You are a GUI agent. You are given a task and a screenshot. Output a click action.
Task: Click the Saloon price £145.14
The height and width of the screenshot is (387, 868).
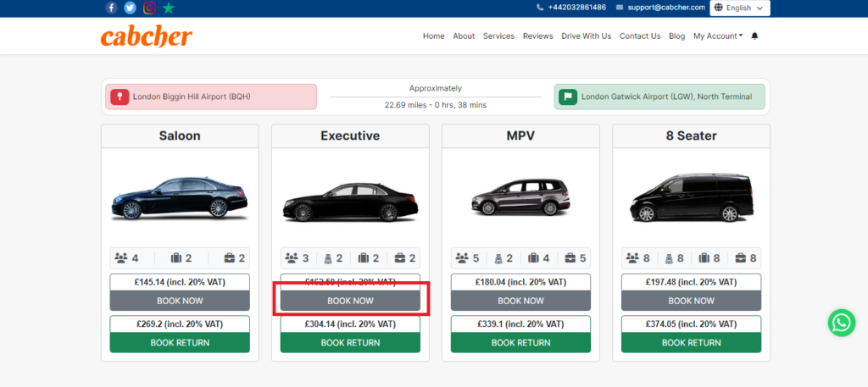pos(180,282)
